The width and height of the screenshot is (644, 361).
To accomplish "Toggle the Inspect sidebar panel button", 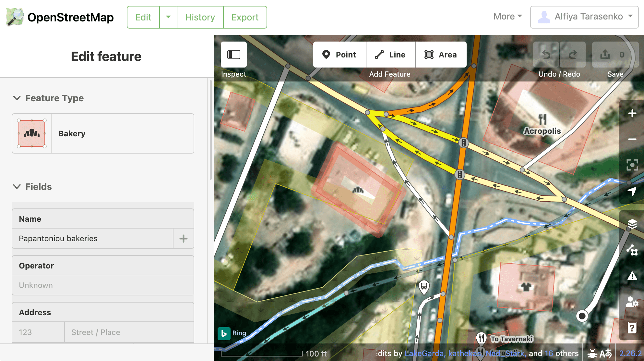I will (x=234, y=55).
